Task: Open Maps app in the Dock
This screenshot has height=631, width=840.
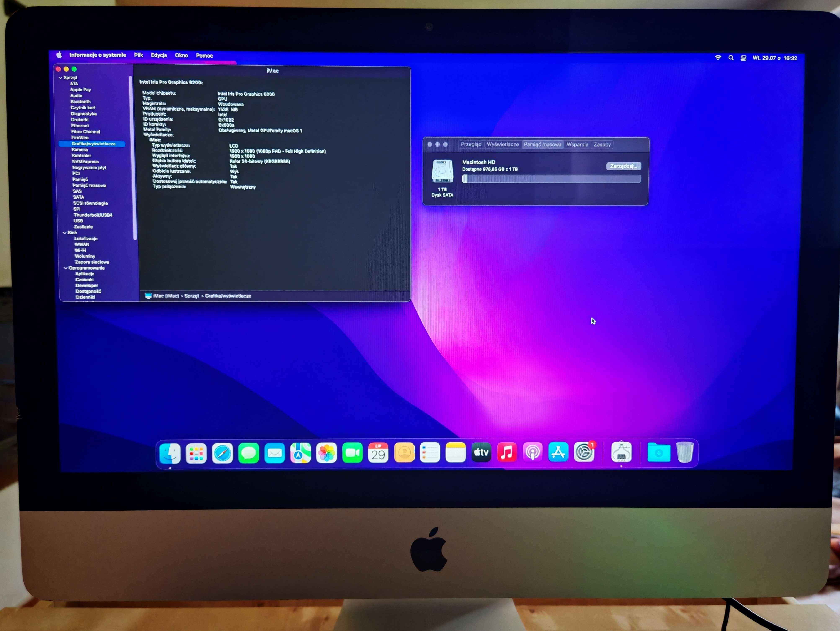Action: click(300, 453)
